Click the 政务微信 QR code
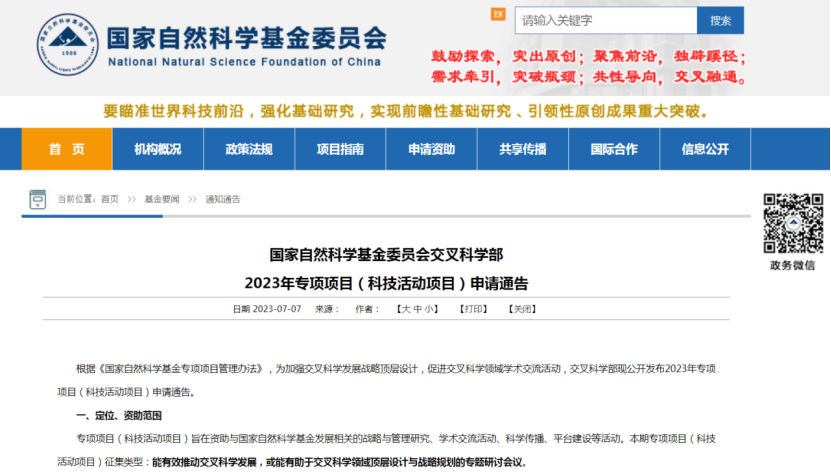The width and height of the screenshot is (831, 475). point(793,223)
